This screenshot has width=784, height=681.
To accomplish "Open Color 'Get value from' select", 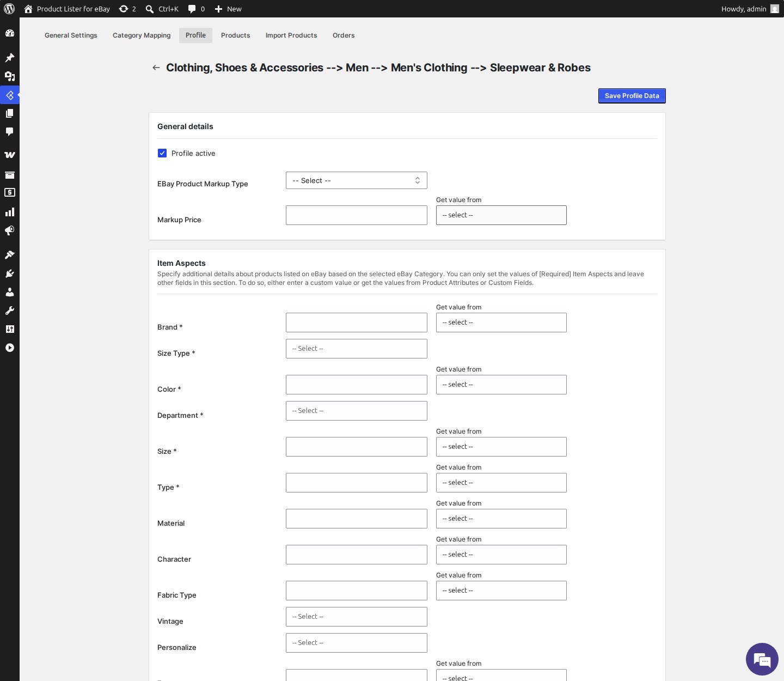I will click(x=501, y=385).
